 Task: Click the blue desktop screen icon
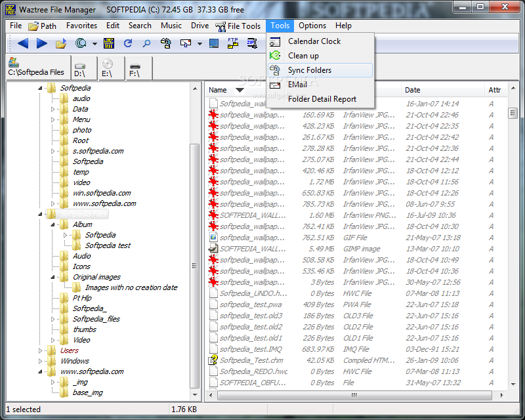point(214,43)
